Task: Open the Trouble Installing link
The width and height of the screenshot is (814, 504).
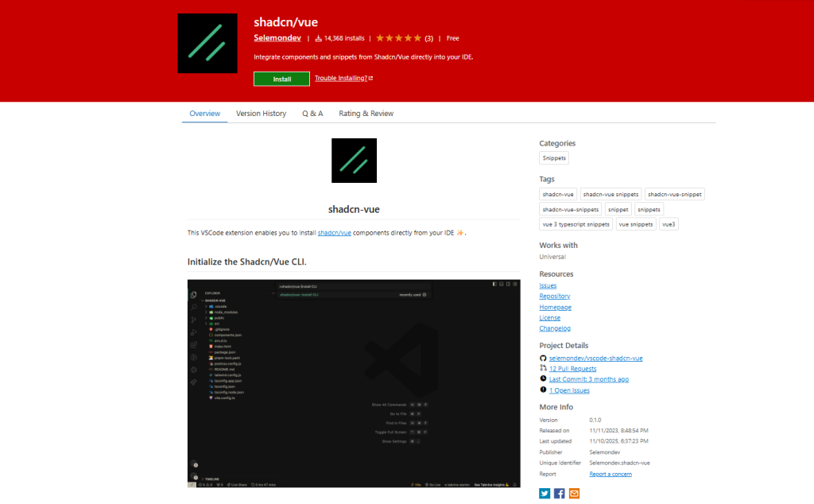Action: tap(340, 78)
